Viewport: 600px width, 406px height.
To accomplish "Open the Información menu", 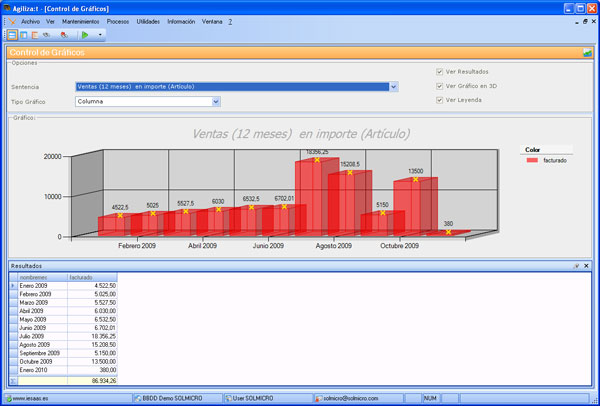I will (x=181, y=22).
